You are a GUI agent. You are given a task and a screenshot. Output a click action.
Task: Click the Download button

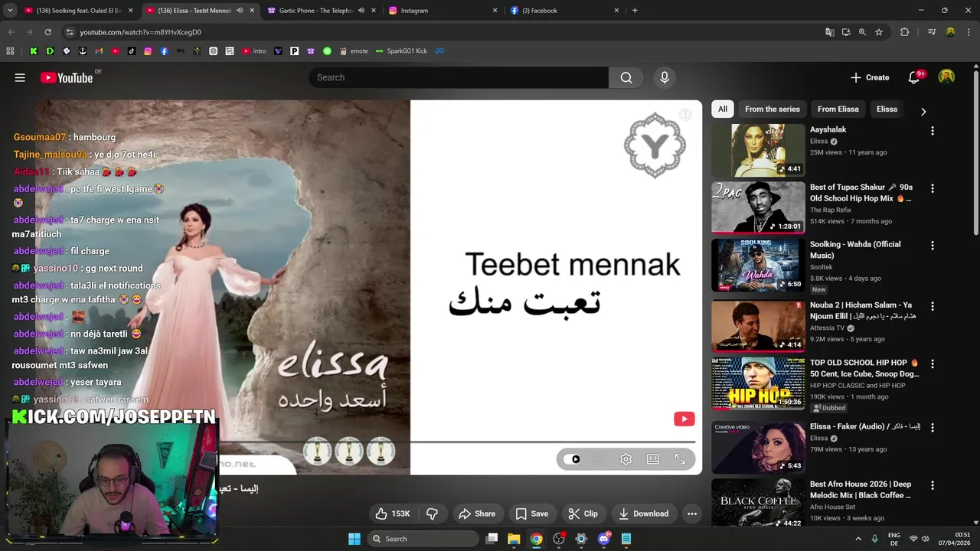[x=643, y=514]
